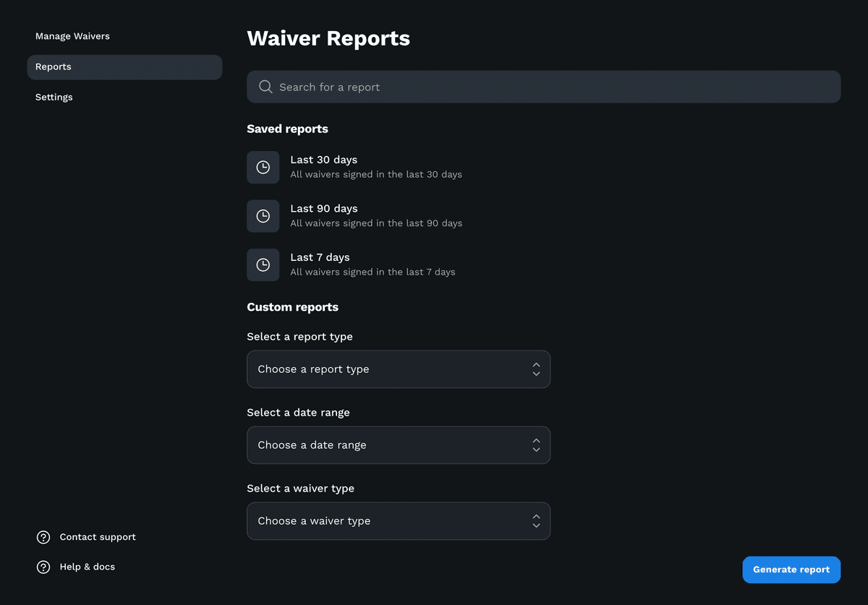
Task: Click the question mark icon beside Help & docs
Action: click(x=43, y=567)
